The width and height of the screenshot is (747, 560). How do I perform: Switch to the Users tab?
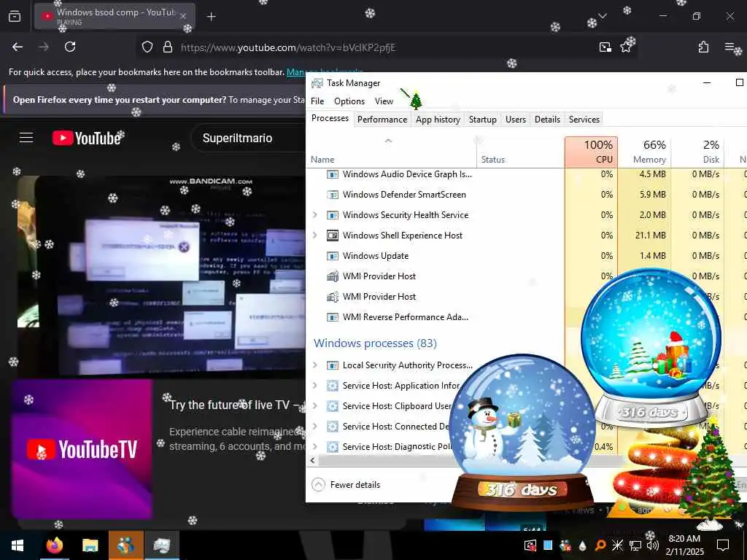click(x=516, y=120)
